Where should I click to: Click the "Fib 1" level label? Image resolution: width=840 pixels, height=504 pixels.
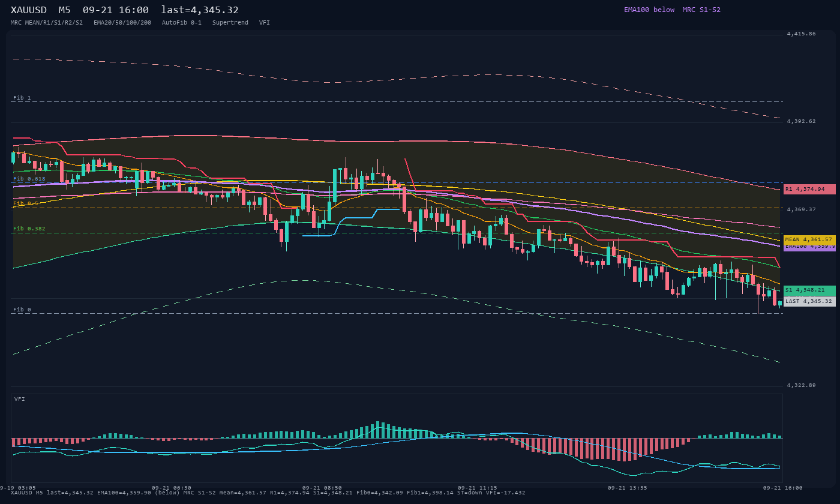tap(22, 98)
